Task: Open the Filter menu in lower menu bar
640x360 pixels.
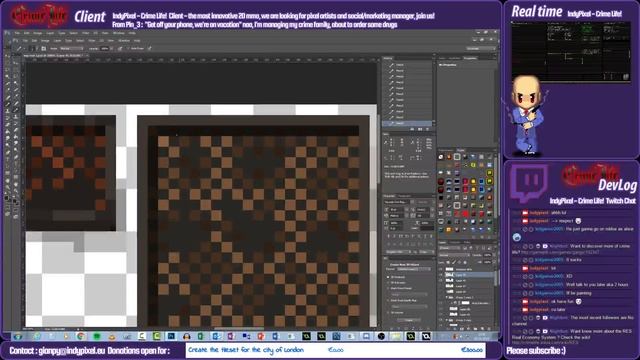Action: (91, 41)
